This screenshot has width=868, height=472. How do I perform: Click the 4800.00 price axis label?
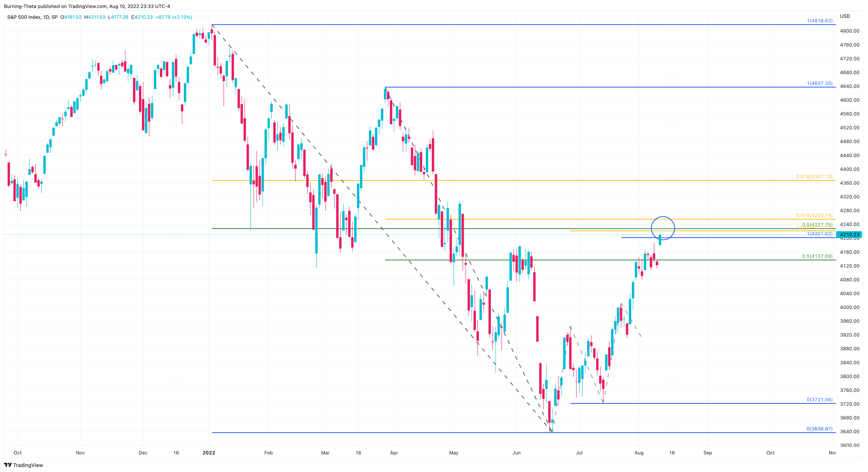(849, 31)
